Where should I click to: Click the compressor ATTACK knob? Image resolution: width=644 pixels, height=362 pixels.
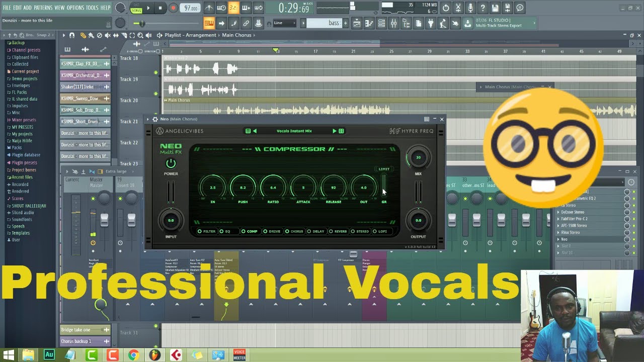coord(303,187)
